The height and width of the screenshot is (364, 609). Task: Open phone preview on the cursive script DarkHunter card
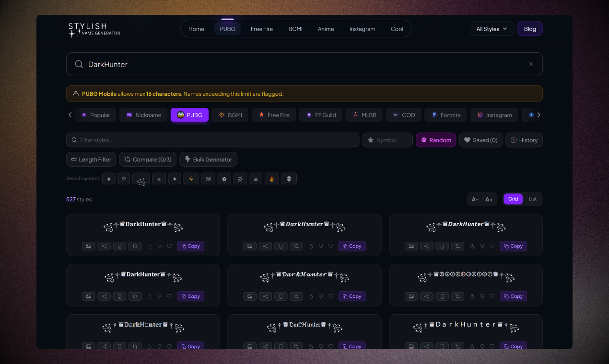click(281, 296)
